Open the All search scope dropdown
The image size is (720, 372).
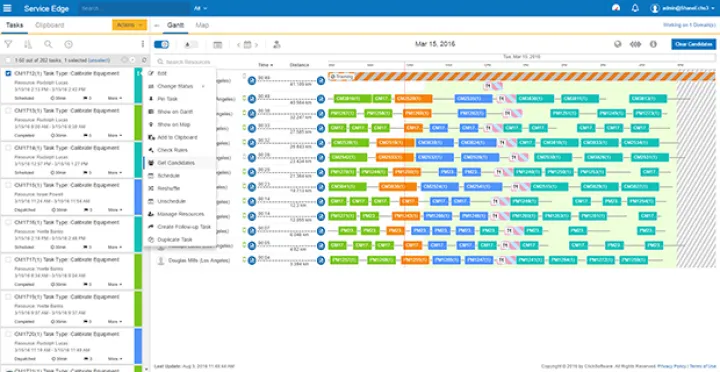[200, 8]
